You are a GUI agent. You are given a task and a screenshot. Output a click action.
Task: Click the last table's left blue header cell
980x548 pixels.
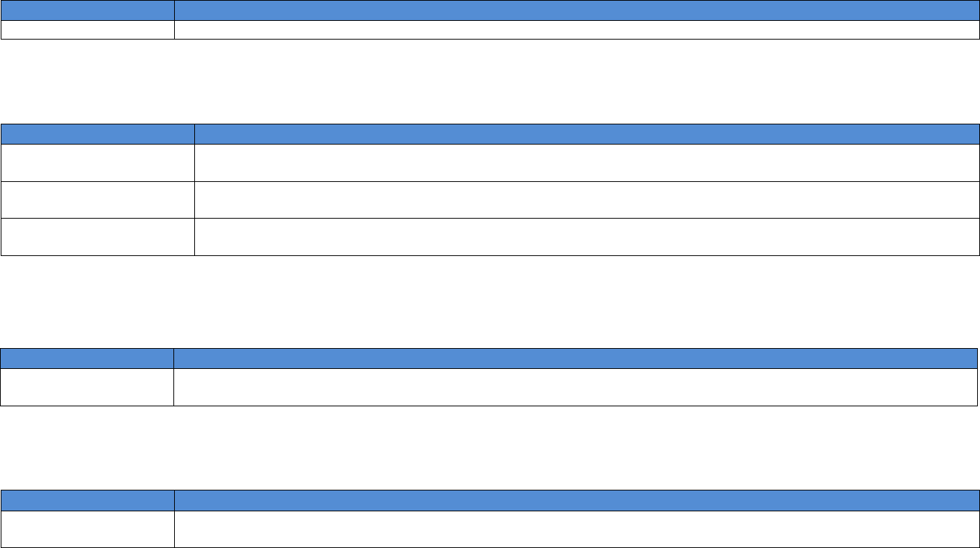(x=87, y=501)
